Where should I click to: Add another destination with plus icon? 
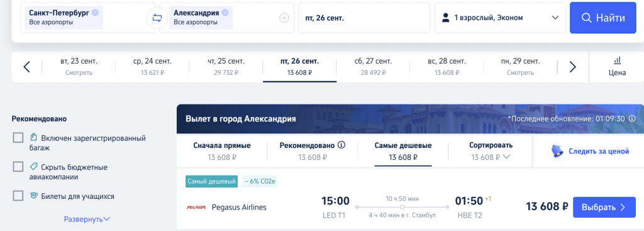pyautogui.click(x=284, y=18)
